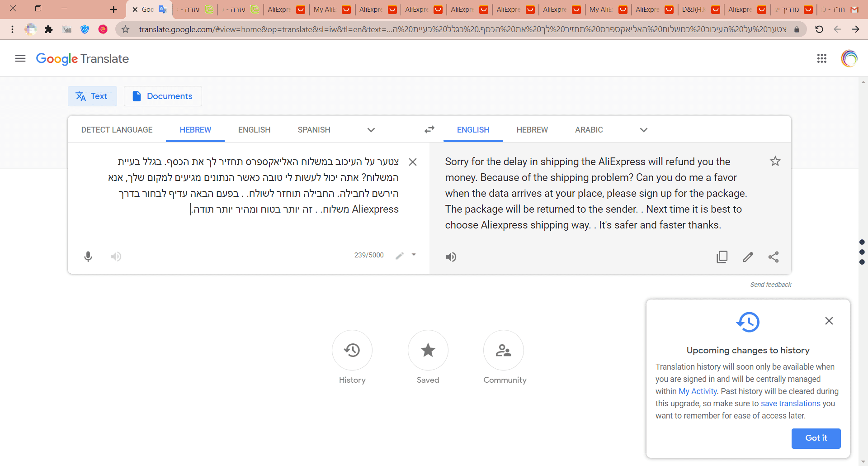
Task: Open the Translate Community
Action: (504, 350)
